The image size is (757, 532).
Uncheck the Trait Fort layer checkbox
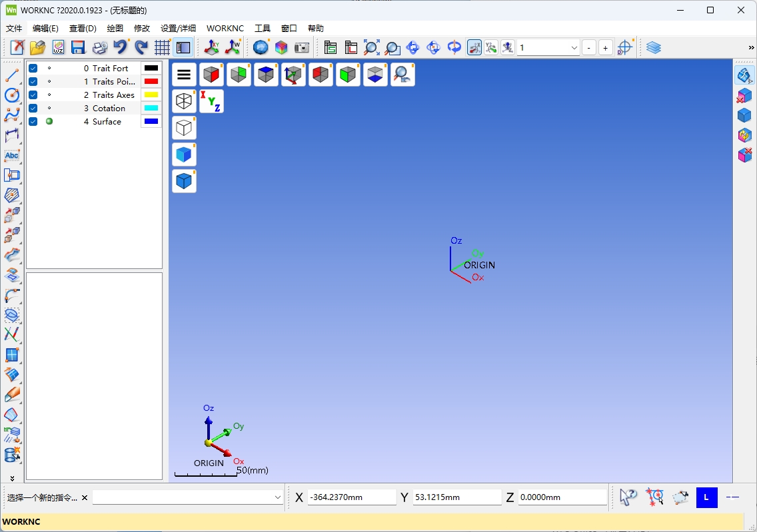[33, 69]
